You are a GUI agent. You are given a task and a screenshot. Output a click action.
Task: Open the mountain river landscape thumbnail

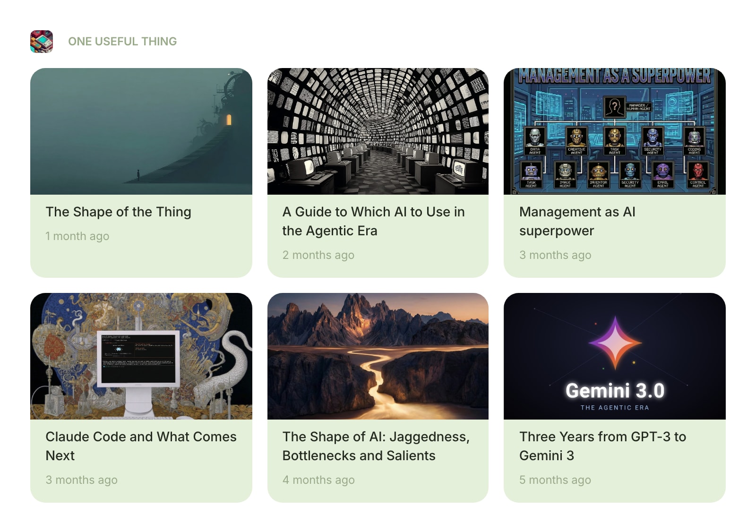(378, 356)
